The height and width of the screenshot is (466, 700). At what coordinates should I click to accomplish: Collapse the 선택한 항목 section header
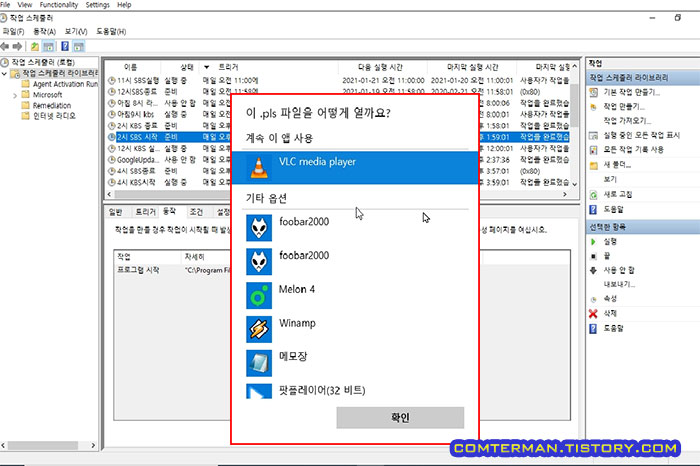pyautogui.click(x=643, y=227)
